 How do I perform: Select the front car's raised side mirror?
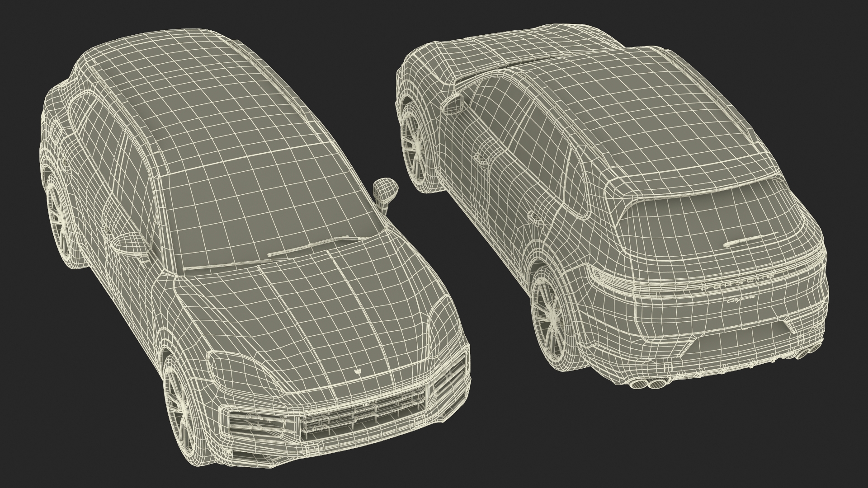click(385, 192)
